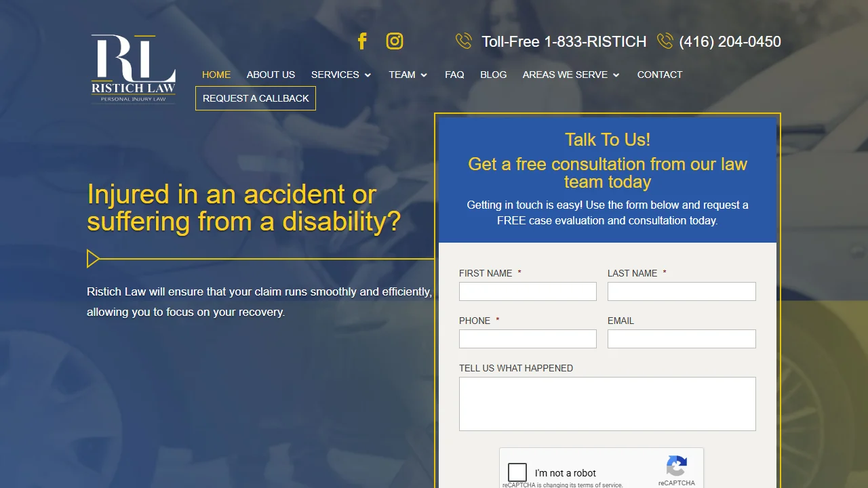Open the About Us page
868x488 pixels.
(271, 75)
